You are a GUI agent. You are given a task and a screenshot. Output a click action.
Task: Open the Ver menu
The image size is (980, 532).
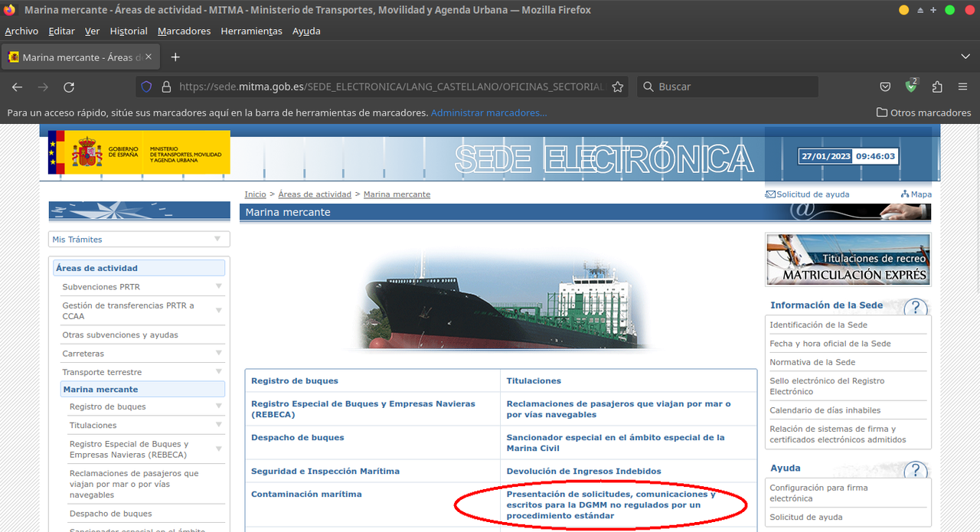pos(92,31)
